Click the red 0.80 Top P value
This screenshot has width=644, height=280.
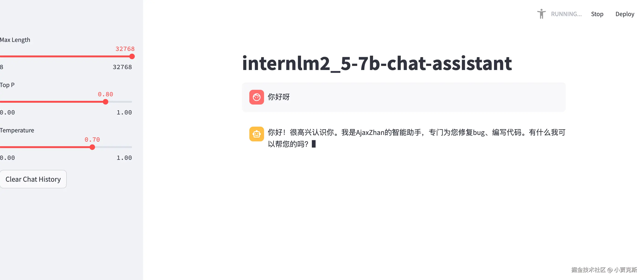[105, 94]
